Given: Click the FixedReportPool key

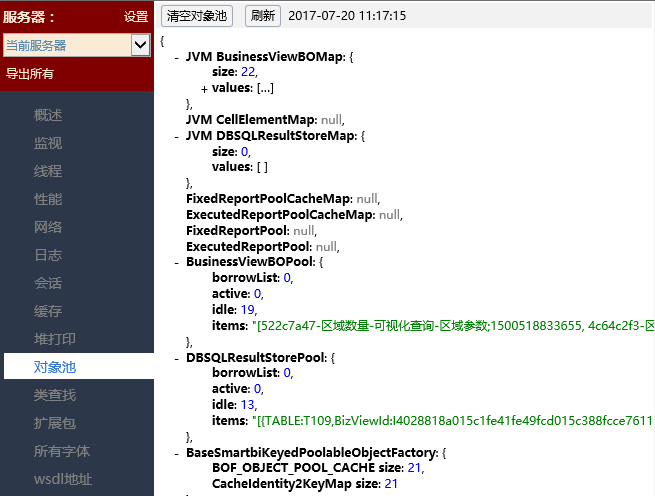Looking at the screenshot, I should [x=238, y=230].
